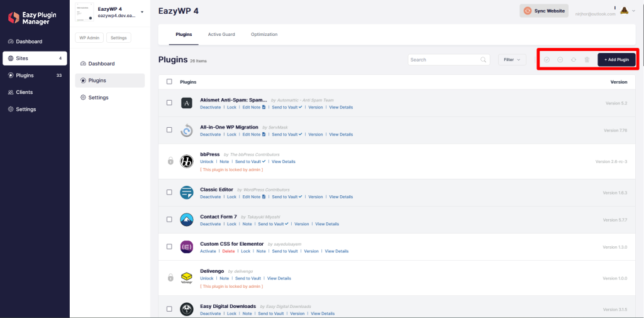The width and height of the screenshot is (644, 318).
Task: View Details of All-in-One WP Migration
Action: [341, 135]
